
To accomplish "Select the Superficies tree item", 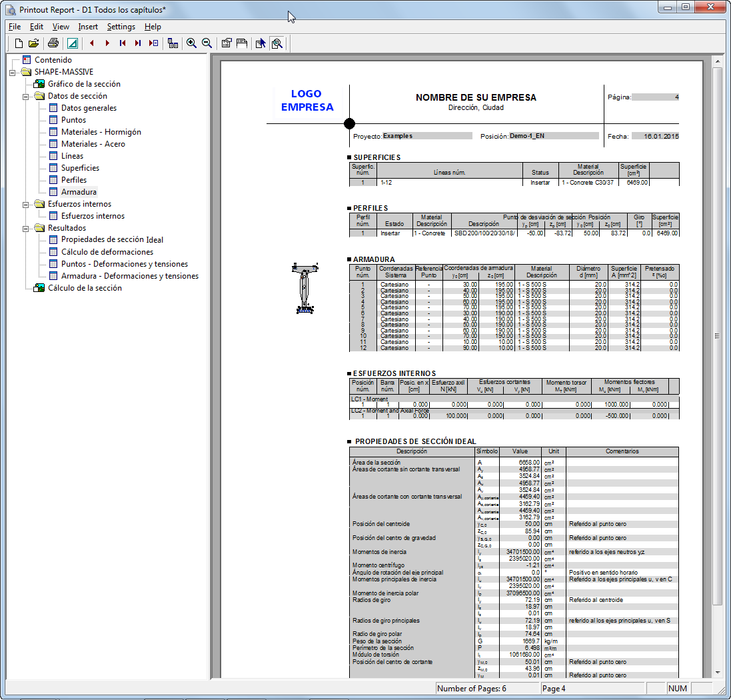I will [80, 168].
